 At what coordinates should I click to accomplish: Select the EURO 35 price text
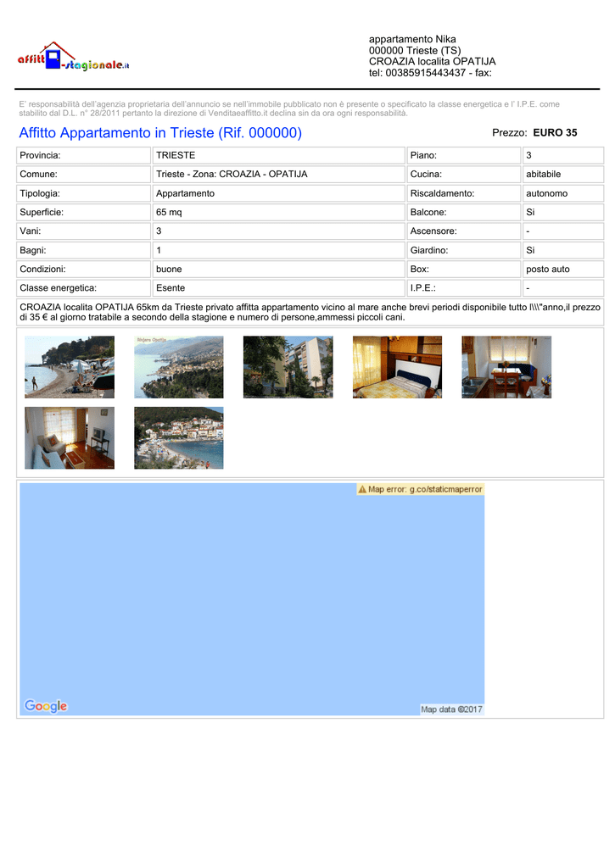click(x=555, y=133)
